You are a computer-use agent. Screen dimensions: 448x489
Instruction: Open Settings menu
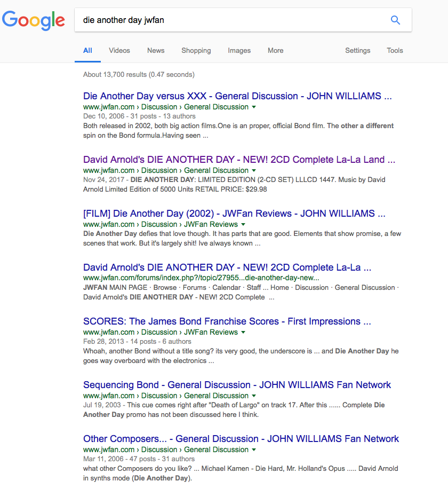(x=358, y=51)
